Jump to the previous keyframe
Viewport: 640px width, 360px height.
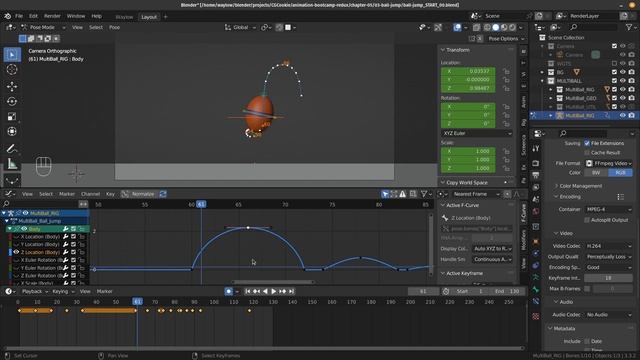[x=256, y=291]
